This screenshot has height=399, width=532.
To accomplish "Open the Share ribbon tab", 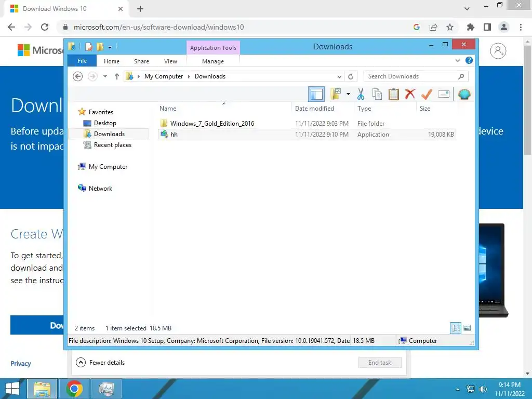I will coord(141,61).
